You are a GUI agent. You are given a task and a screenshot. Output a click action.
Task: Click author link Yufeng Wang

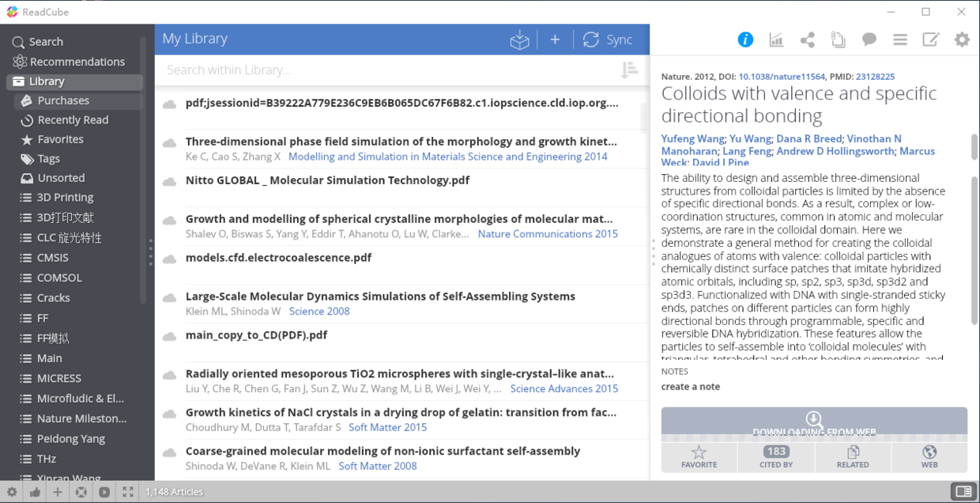692,138
